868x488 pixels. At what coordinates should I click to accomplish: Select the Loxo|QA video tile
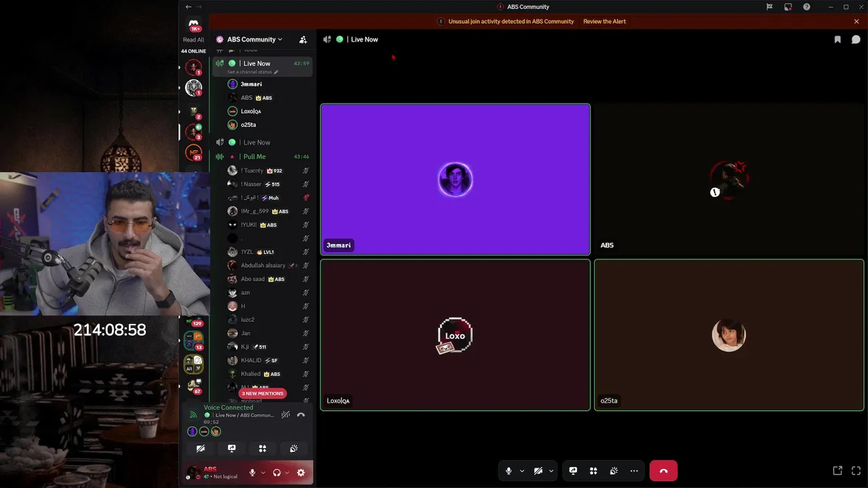click(x=455, y=335)
